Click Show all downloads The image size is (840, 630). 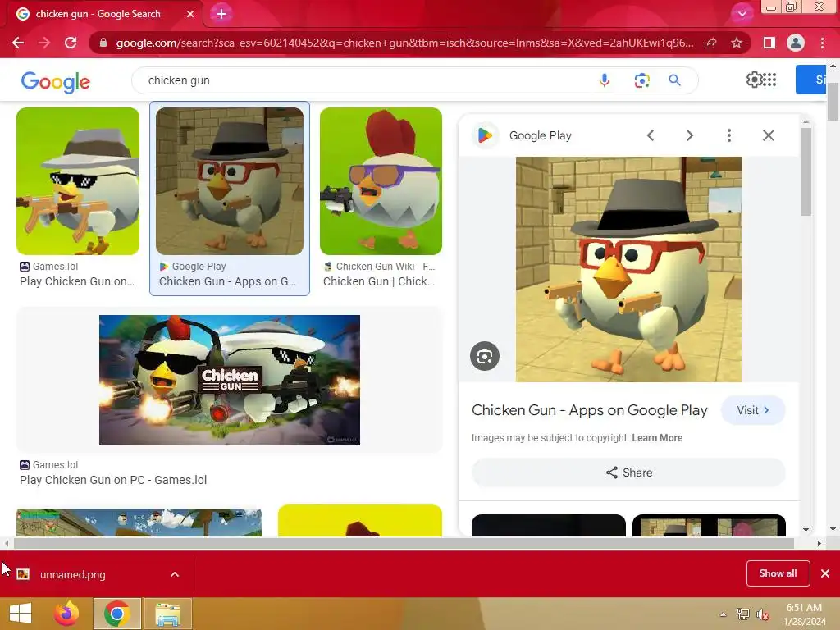[x=778, y=573]
